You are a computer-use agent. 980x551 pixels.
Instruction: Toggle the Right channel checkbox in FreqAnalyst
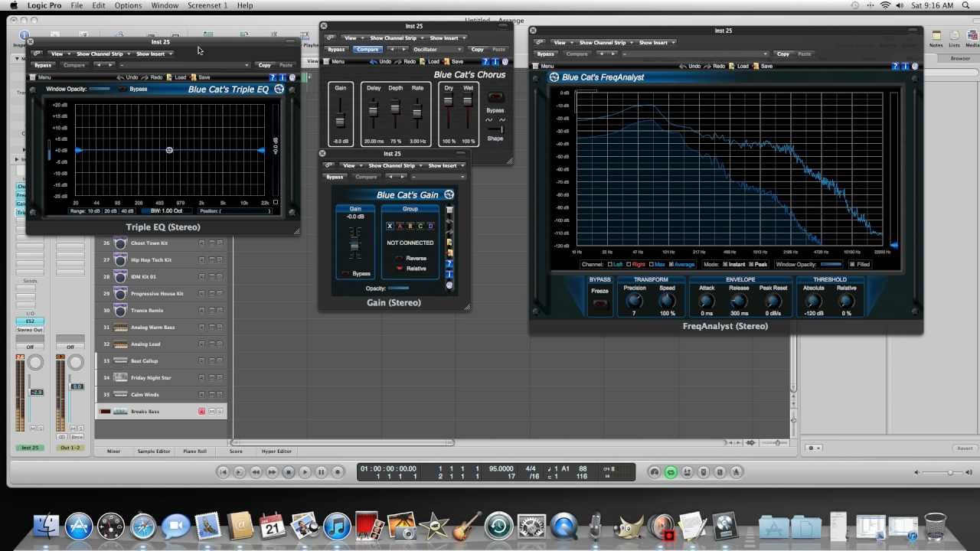pos(629,264)
